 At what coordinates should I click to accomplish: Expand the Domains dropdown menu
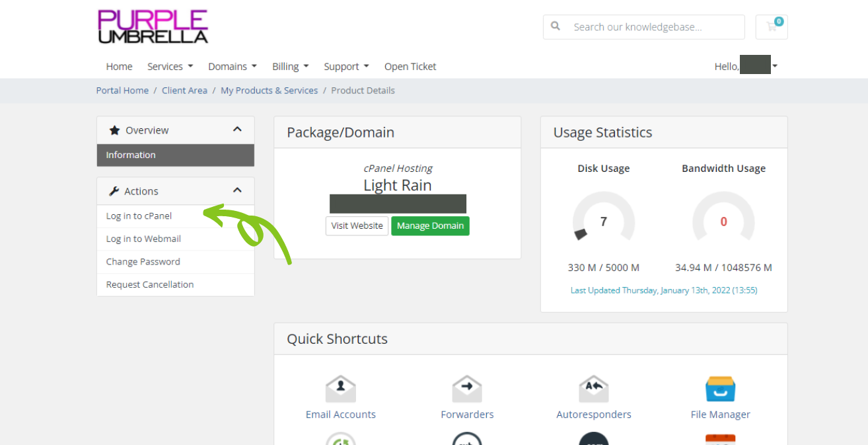coord(232,67)
